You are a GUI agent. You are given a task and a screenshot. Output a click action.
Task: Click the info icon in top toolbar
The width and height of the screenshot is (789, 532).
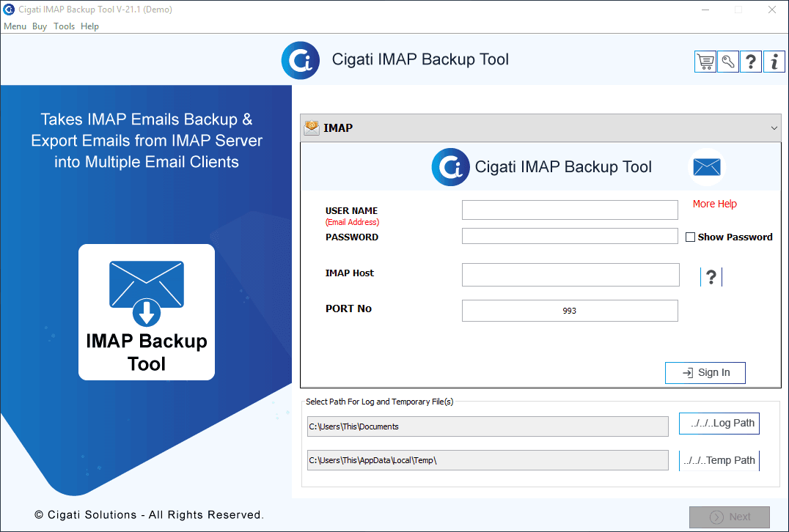pyautogui.click(x=774, y=62)
